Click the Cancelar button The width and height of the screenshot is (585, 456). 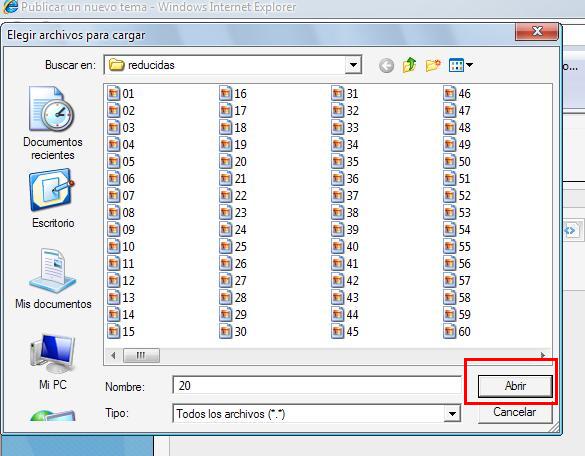click(514, 412)
